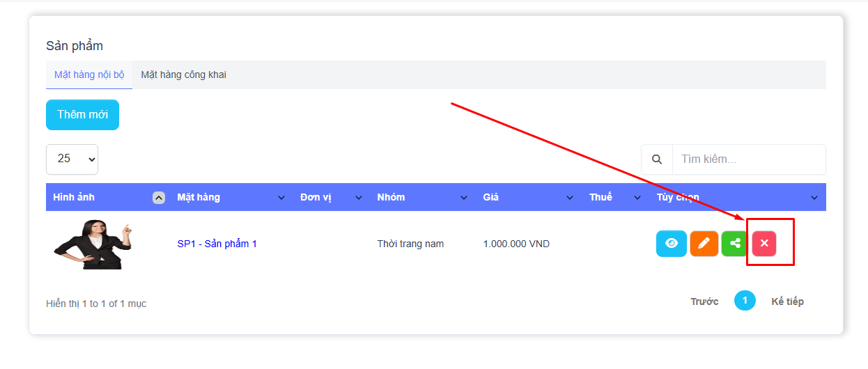Click the Thuế column sort chevron
868x369 pixels.
[x=637, y=198]
